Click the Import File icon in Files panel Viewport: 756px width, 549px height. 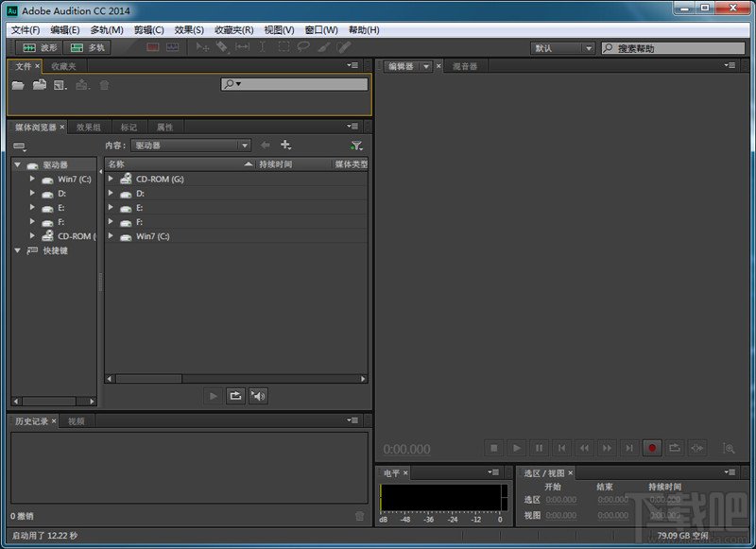coord(40,85)
